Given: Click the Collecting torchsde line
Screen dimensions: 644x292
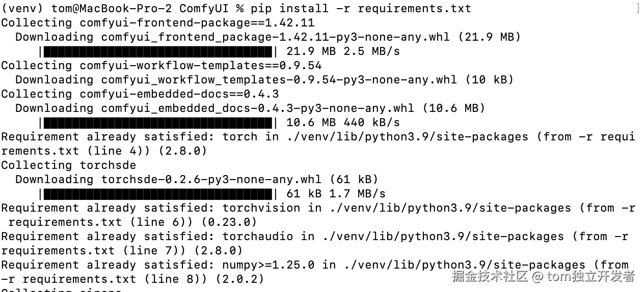Looking at the screenshot, I should pyautogui.click(x=69, y=165).
